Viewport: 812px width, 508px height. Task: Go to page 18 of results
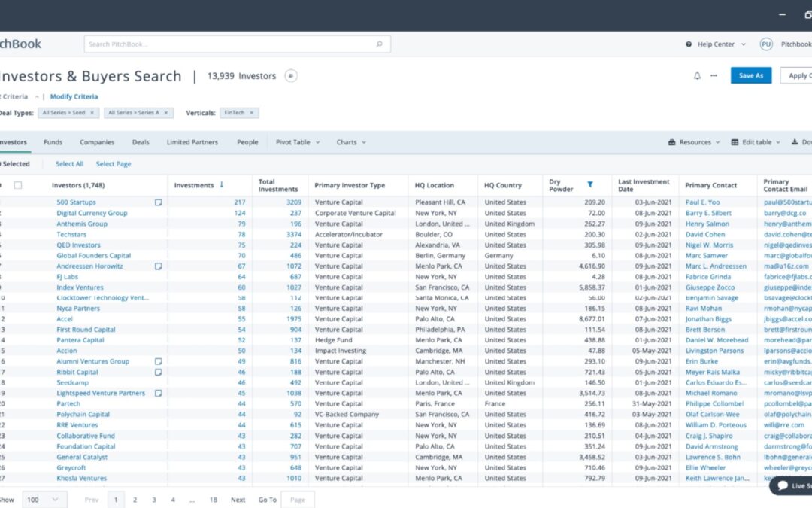(x=214, y=500)
